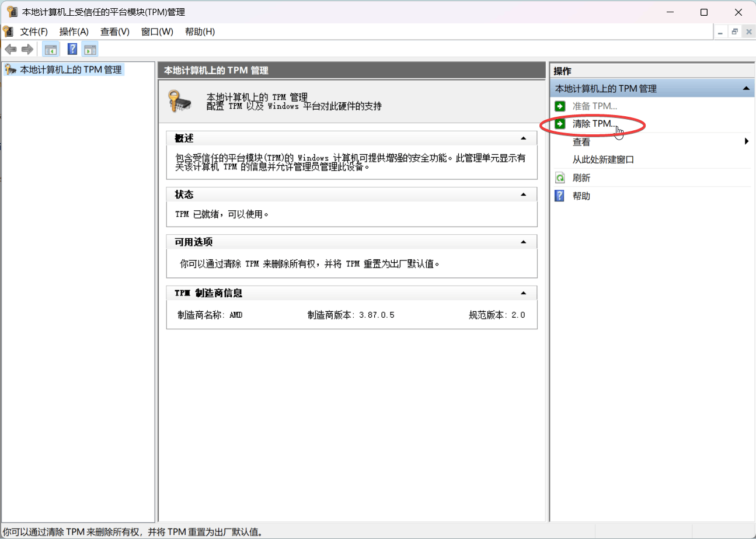
Task: Restore the inner MDI child window
Action: [734, 32]
